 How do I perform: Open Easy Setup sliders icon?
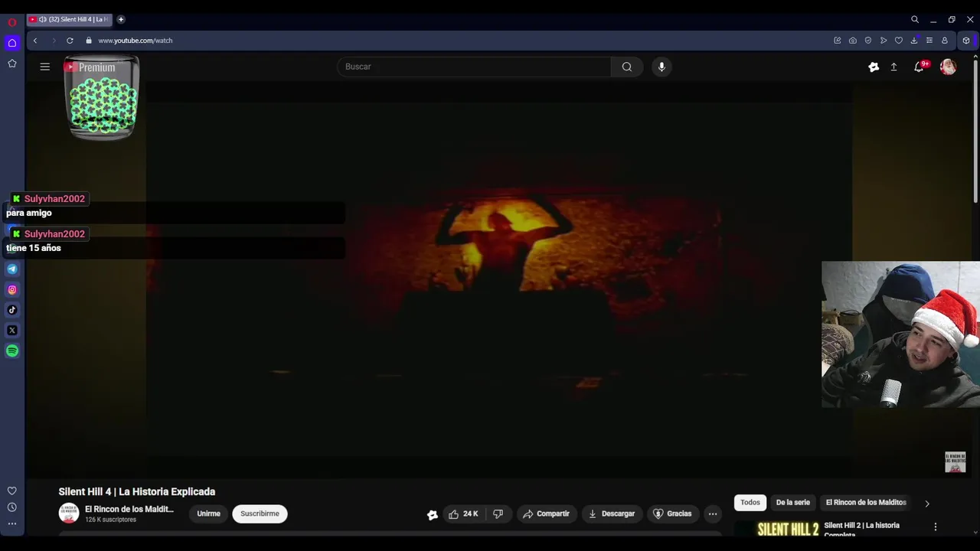coord(929,41)
